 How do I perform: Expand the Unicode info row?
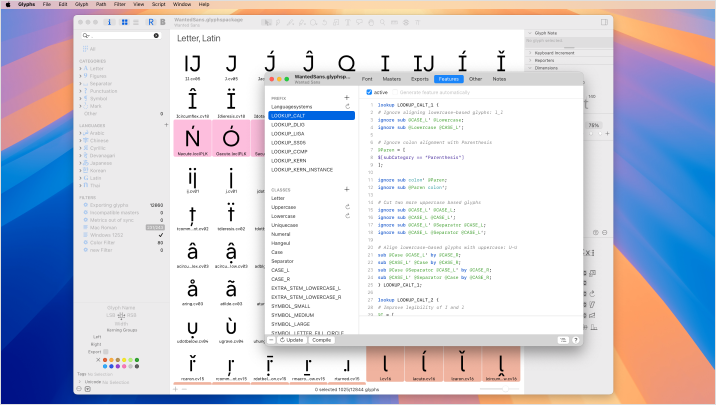click(80, 382)
